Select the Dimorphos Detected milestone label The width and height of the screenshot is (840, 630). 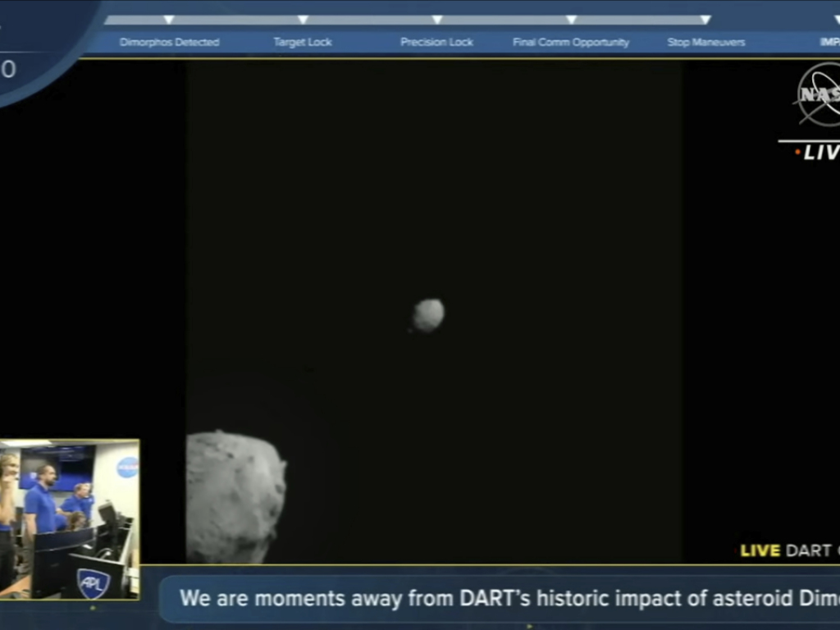169,43
